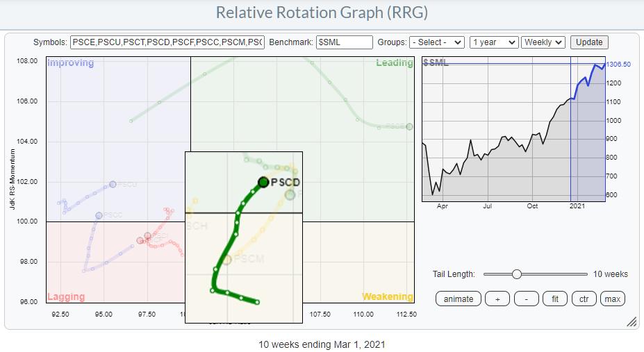Click the Symbols input field
The image size is (644, 352).
coord(167,42)
